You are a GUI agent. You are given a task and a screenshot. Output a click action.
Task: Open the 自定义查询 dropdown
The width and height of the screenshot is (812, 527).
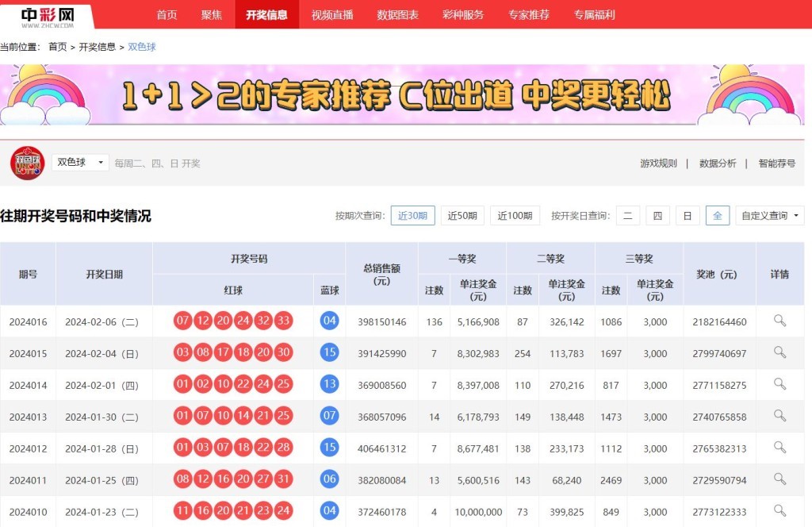pyautogui.click(x=769, y=216)
